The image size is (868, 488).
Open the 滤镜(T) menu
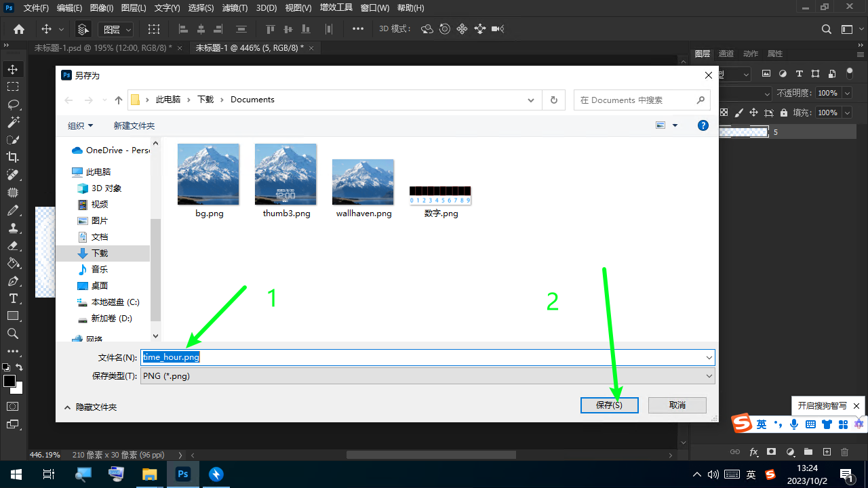pos(235,8)
